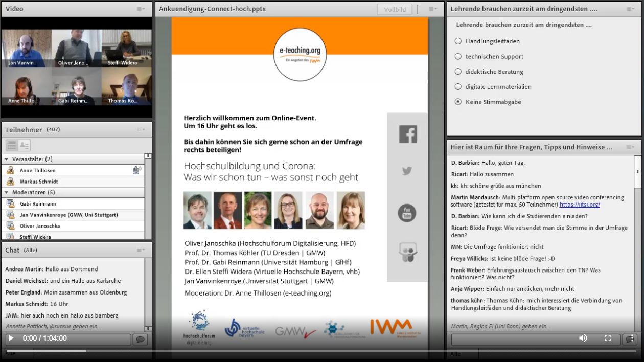
Task: Choose didaktische Beratung in the poll
Action: tap(457, 72)
